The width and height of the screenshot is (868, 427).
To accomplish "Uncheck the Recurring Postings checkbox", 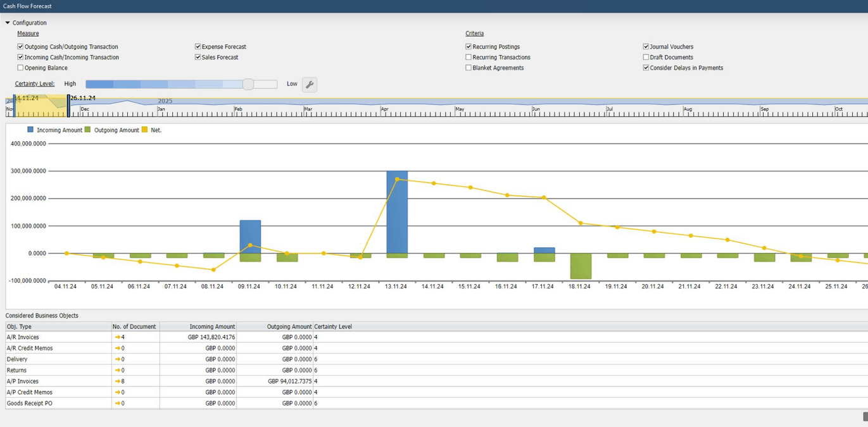I will click(x=469, y=47).
